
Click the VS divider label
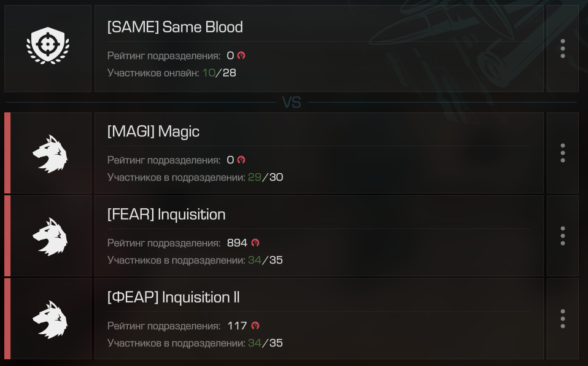(x=292, y=103)
